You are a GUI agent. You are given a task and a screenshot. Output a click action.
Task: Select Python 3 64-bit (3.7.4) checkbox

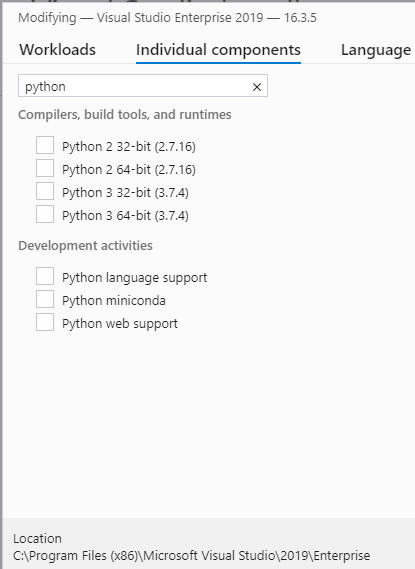pos(45,214)
